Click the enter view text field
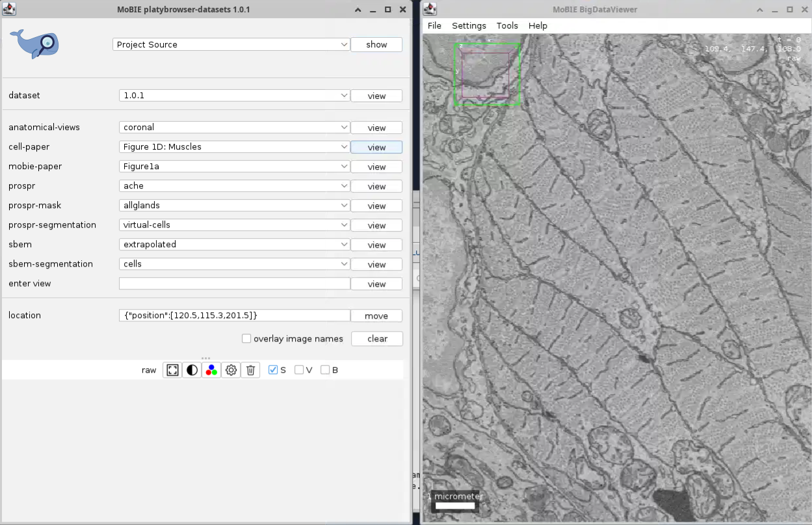 [235, 284]
